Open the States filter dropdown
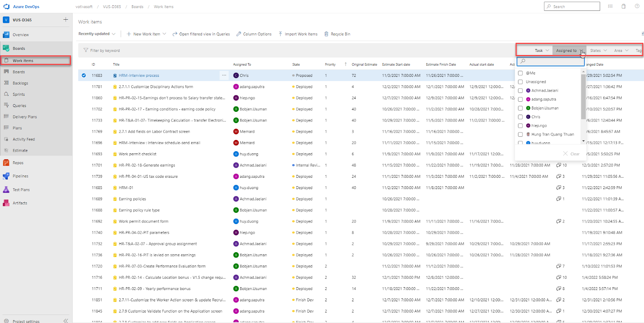Screen dimensions: 644x323 coord(598,51)
